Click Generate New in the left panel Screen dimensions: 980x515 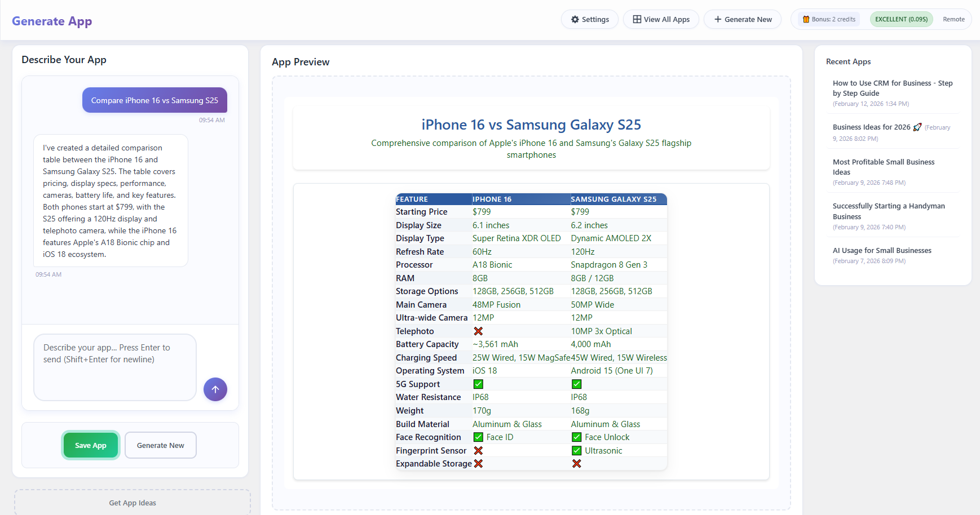click(160, 445)
